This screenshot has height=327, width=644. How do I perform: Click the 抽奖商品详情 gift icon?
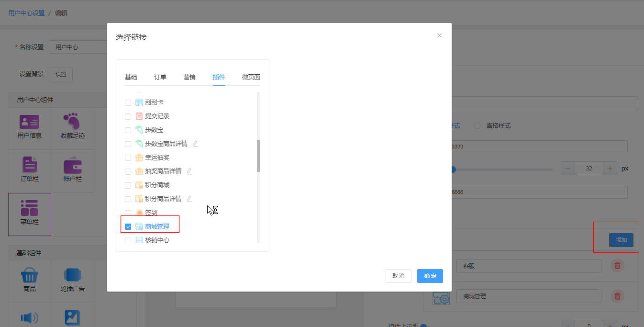coord(139,171)
